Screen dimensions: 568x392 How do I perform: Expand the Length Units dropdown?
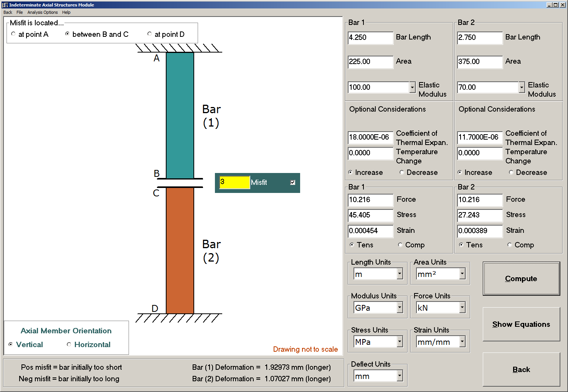pos(400,274)
